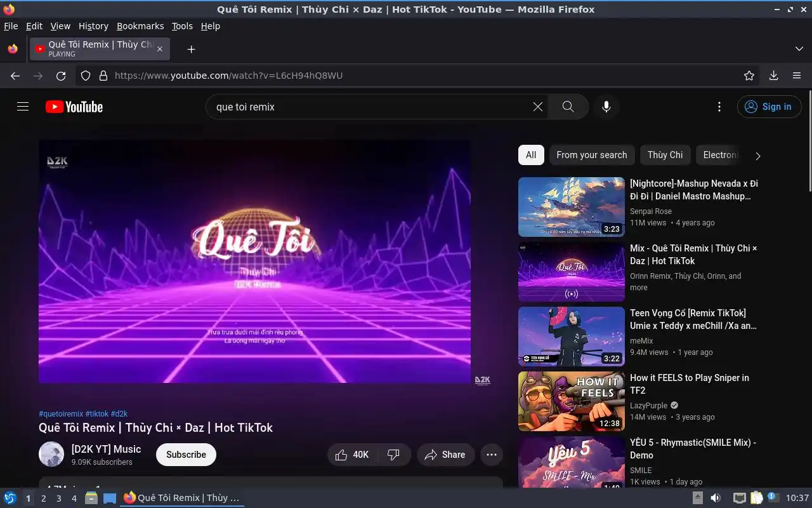Go back with the browser back arrow
The height and width of the screenshot is (508, 812).
(15, 76)
